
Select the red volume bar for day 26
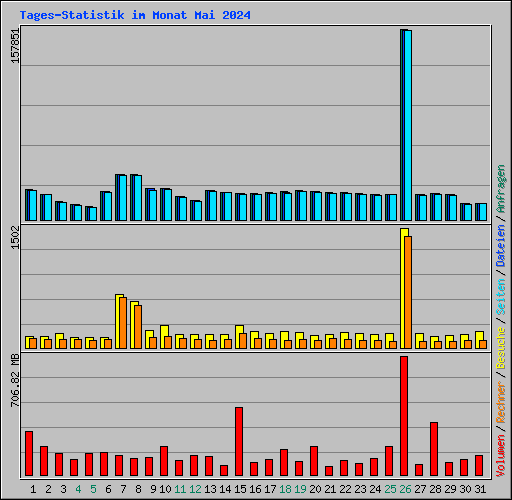click(404, 416)
